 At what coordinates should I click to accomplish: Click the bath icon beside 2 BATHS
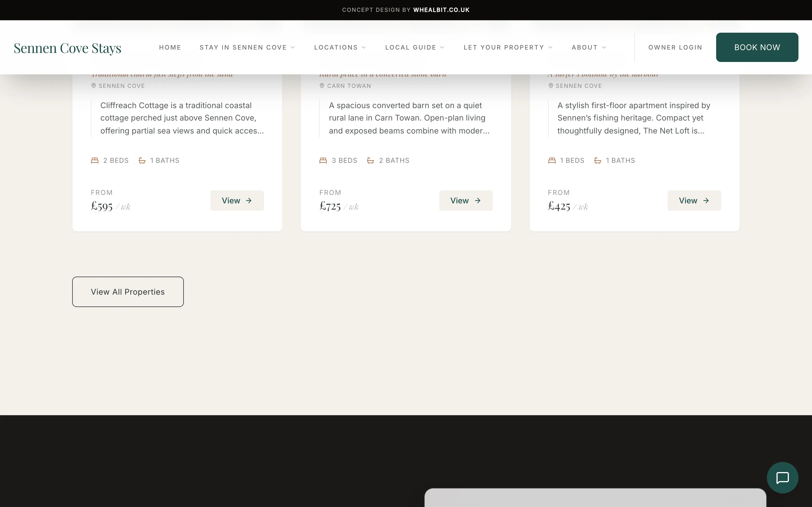[370, 161]
